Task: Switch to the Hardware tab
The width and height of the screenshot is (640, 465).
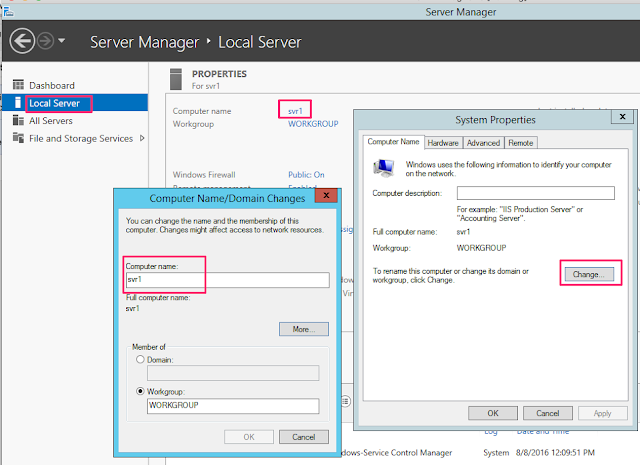Action: point(443,143)
